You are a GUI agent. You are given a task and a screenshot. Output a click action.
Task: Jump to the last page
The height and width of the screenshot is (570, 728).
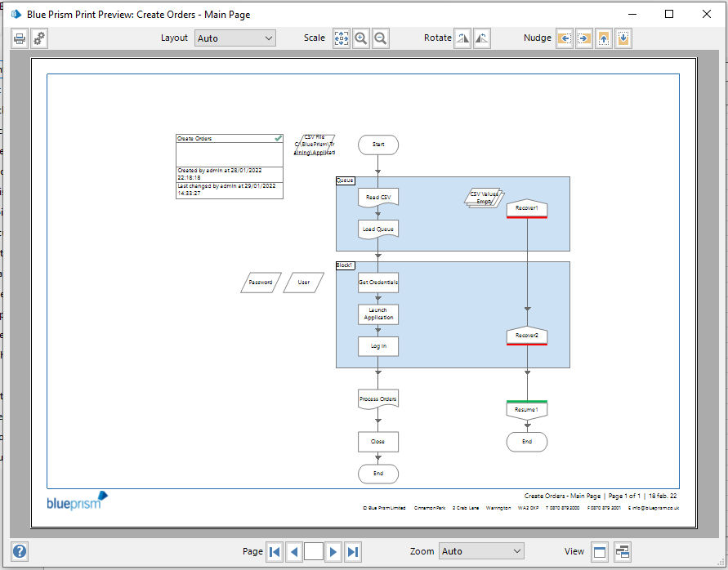[x=353, y=552]
